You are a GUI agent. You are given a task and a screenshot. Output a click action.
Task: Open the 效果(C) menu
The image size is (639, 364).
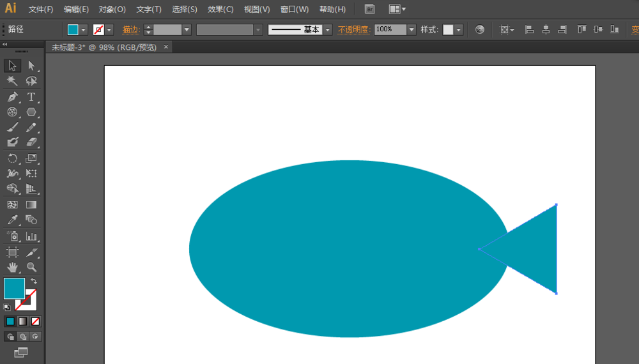click(x=220, y=10)
